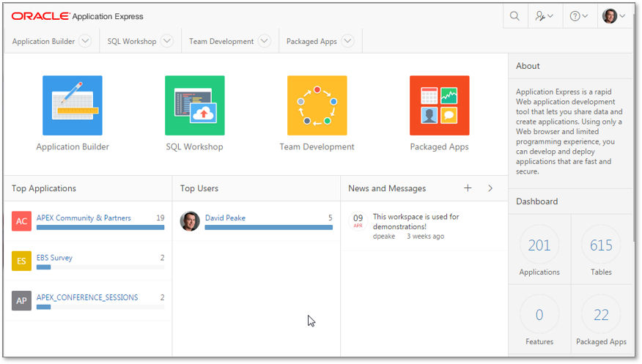Click the workspace demonstrations message text

(x=416, y=222)
